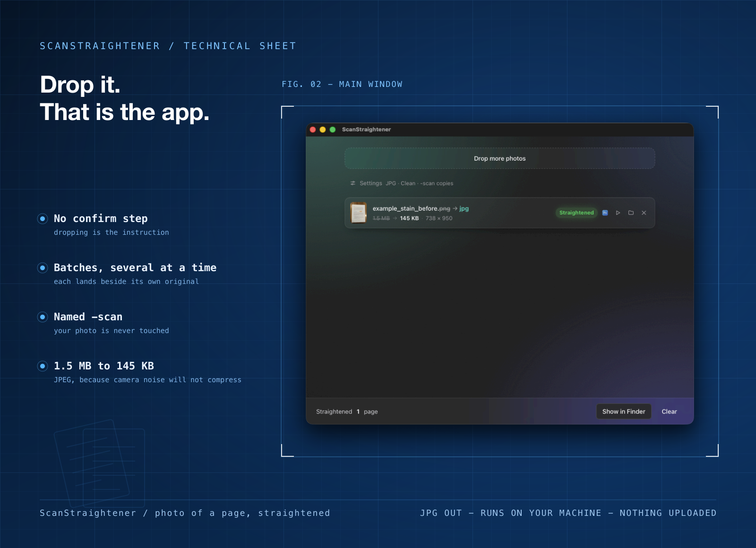Viewport: 756px width, 548px height.
Task: Click the Drop more photos zone
Action: (500, 158)
